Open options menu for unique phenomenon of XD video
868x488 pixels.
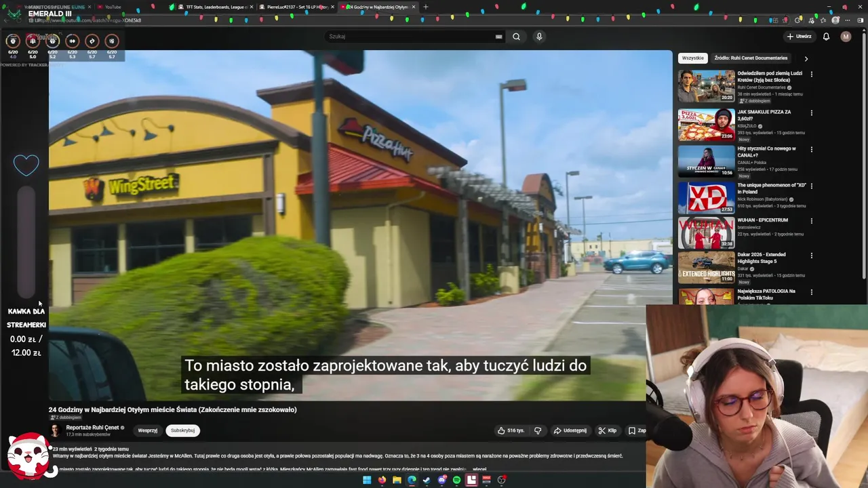point(812,186)
